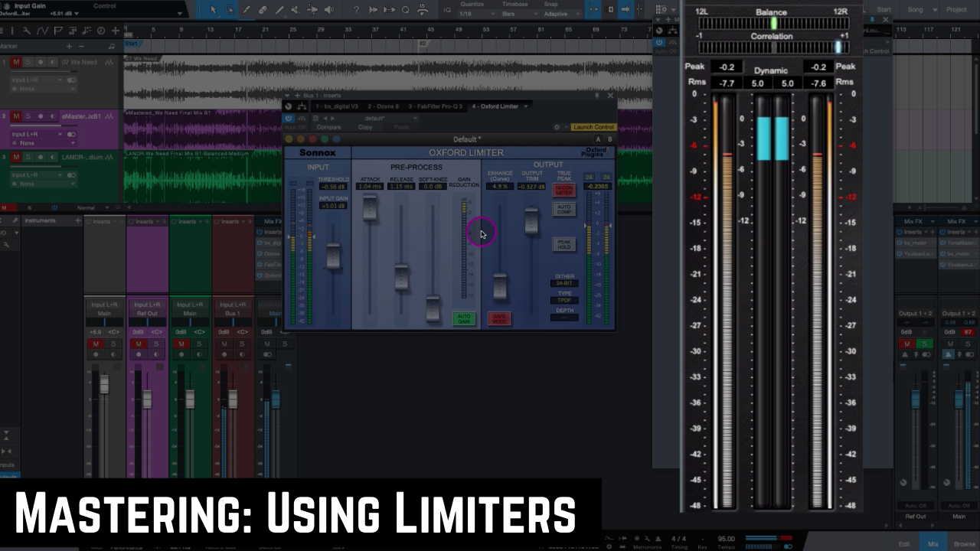Open the Project page tab
The width and height of the screenshot is (980, 551).
956,9
